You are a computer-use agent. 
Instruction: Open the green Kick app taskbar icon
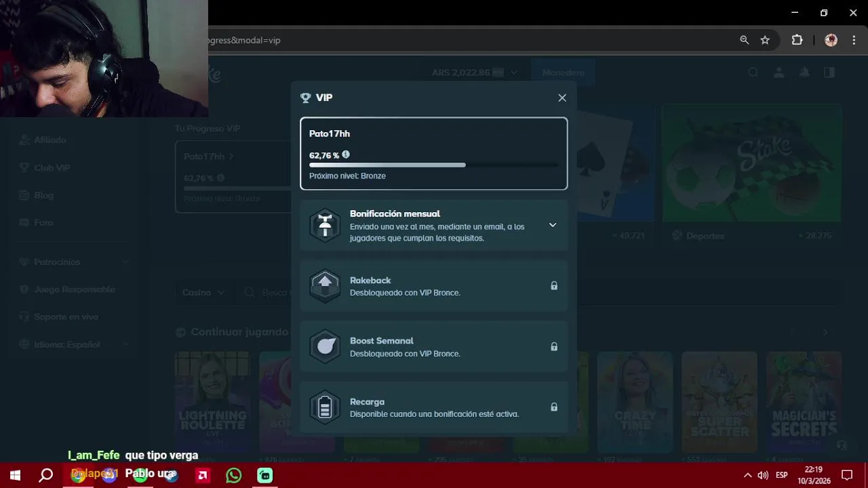click(x=265, y=475)
